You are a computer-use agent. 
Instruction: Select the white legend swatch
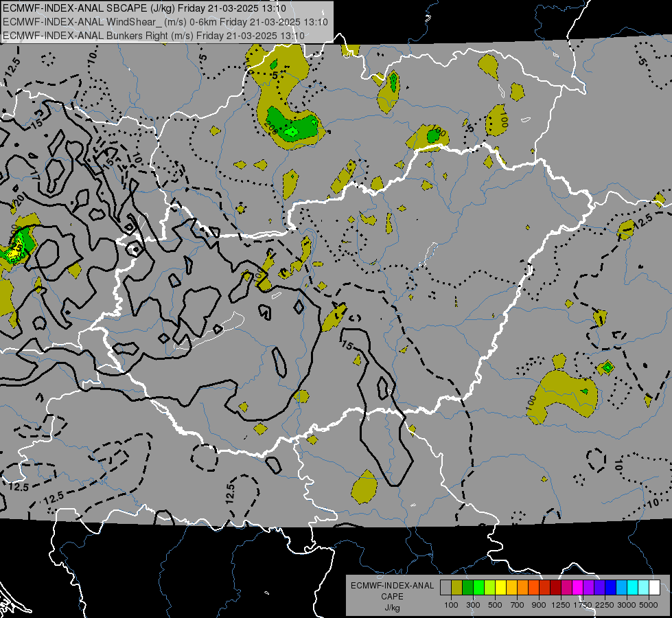pos(655,588)
